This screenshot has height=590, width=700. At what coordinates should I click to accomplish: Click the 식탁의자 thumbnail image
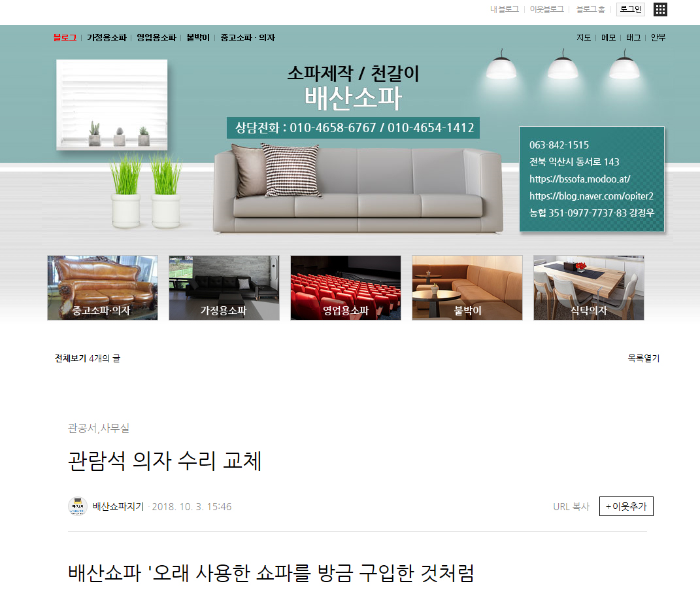coord(588,288)
